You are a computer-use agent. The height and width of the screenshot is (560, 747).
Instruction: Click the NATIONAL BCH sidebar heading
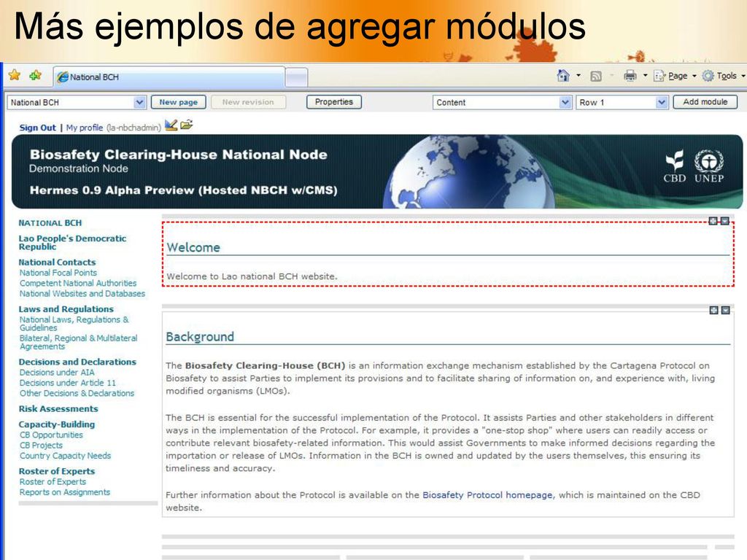coord(50,223)
